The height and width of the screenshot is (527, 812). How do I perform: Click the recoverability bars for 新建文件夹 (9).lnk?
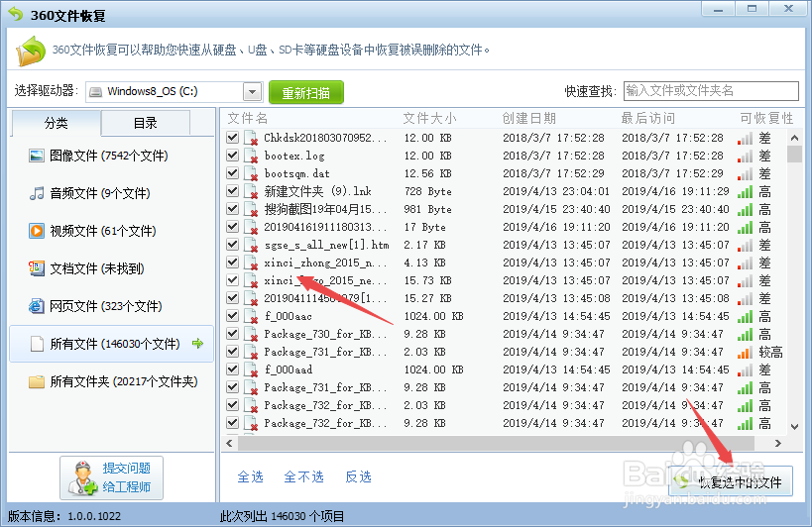[746, 192]
